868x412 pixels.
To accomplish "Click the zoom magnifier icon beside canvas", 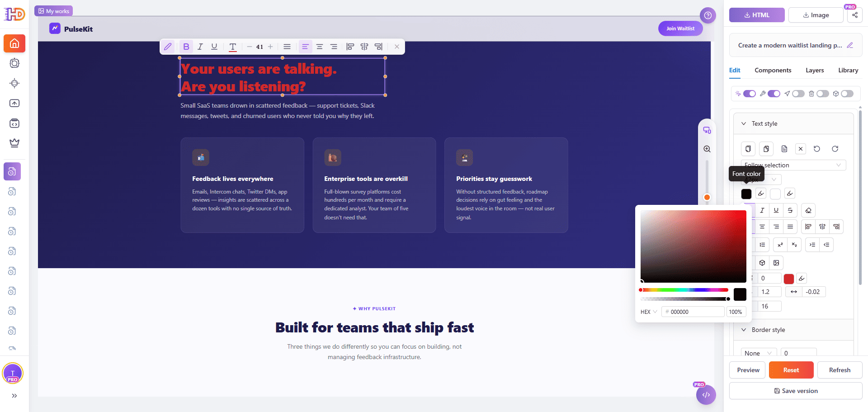I will 707,149.
